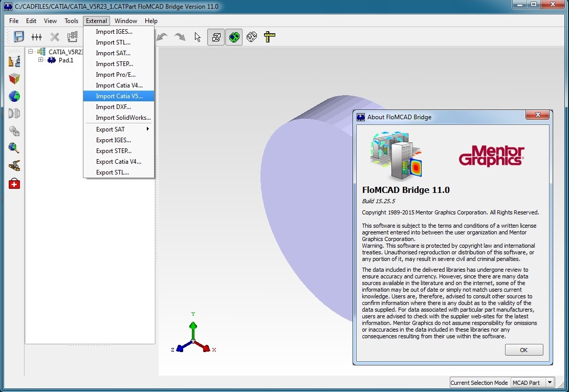Close the About FloMCAD Bridge dialog
The width and height of the screenshot is (569, 392).
(538, 115)
